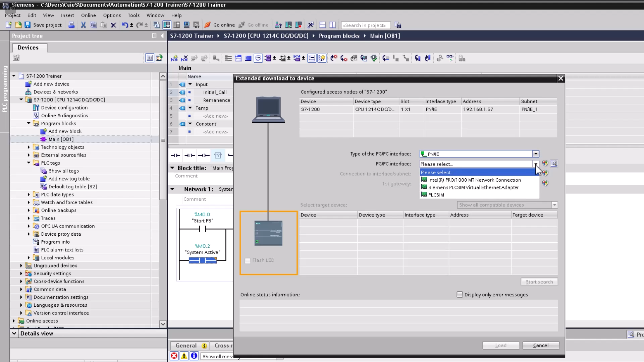This screenshot has height=362, width=644.
Task: Insert an empty box instruction
Action: coord(218,155)
